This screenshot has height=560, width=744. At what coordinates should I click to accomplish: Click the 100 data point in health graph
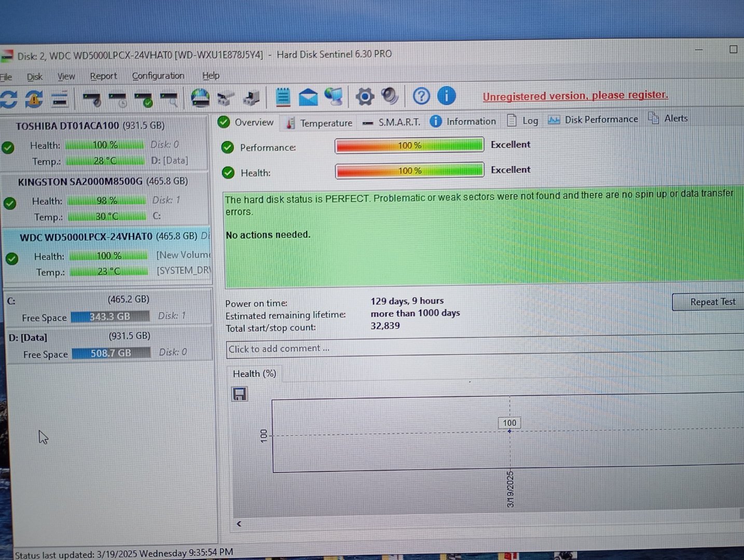point(509,431)
